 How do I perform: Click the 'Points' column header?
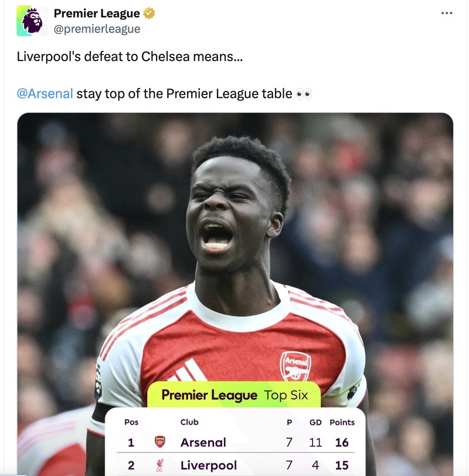point(342,422)
